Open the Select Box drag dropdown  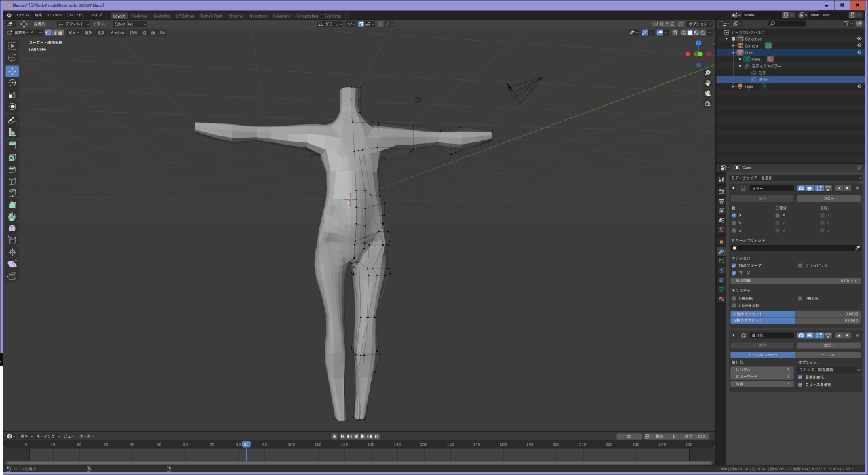point(130,24)
